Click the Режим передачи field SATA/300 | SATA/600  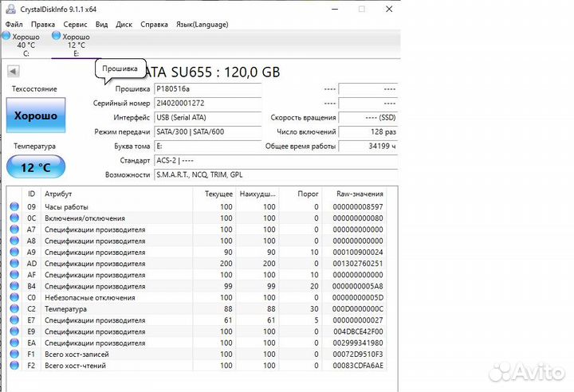(207, 131)
